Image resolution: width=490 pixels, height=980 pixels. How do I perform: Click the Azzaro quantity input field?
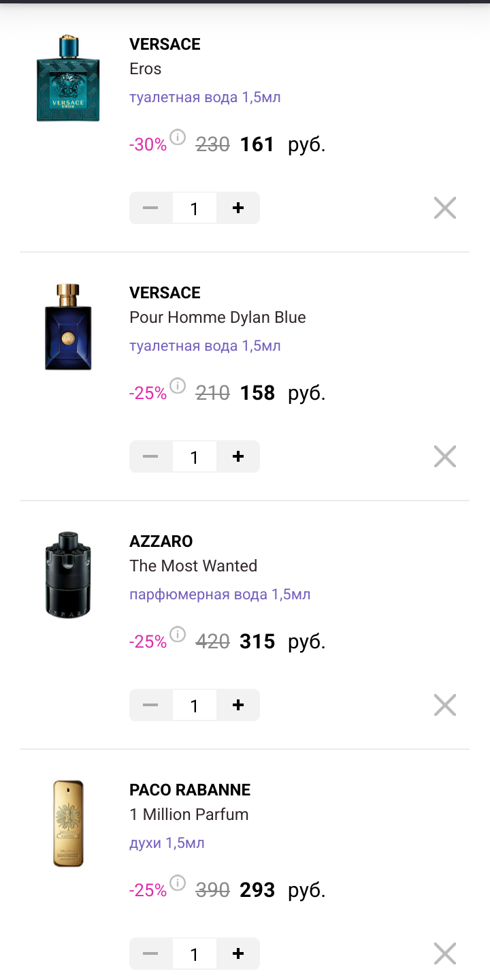pyautogui.click(x=194, y=706)
